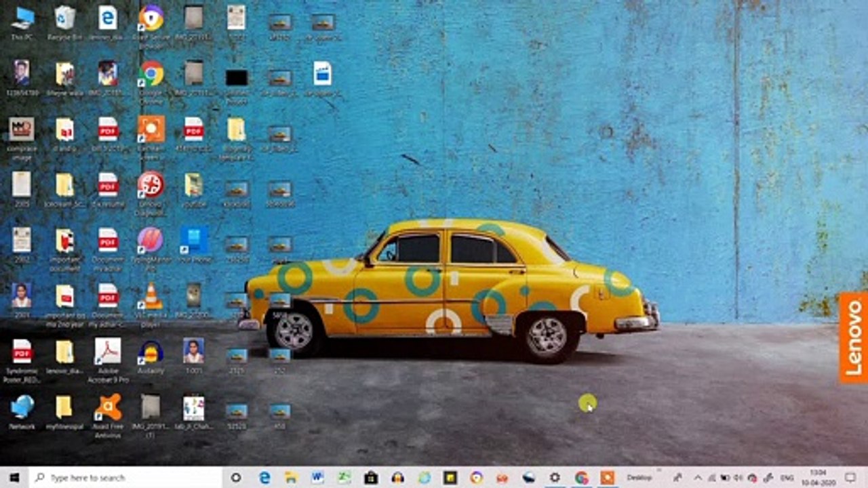The image size is (868, 488).
Task: Open the volume control in system tray
Action: pos(738,477)
